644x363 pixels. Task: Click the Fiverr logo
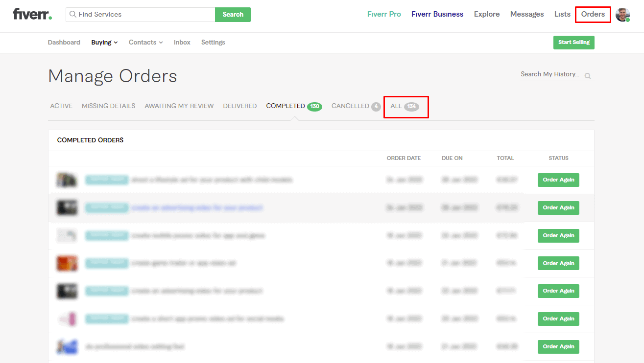pos(32,14)
